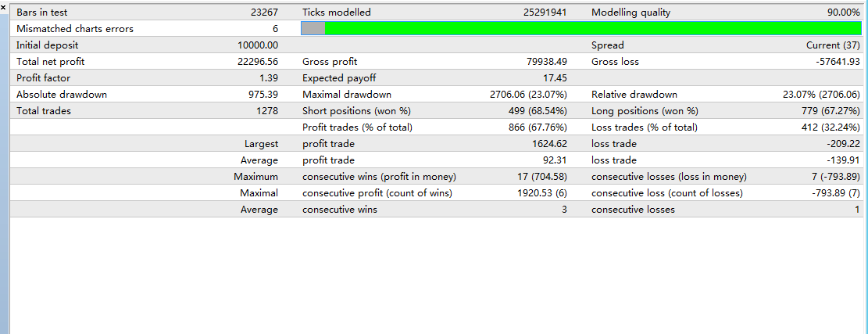Select the Maximal drawdown value 2706.06 (23.07%)
868x334 pixels.
pos(528,95)
